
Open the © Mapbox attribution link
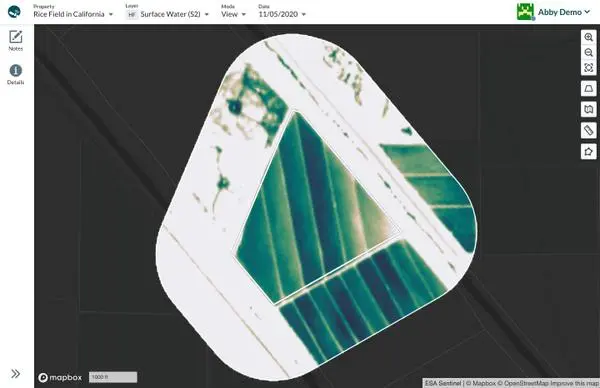click(x=481, y=383)
